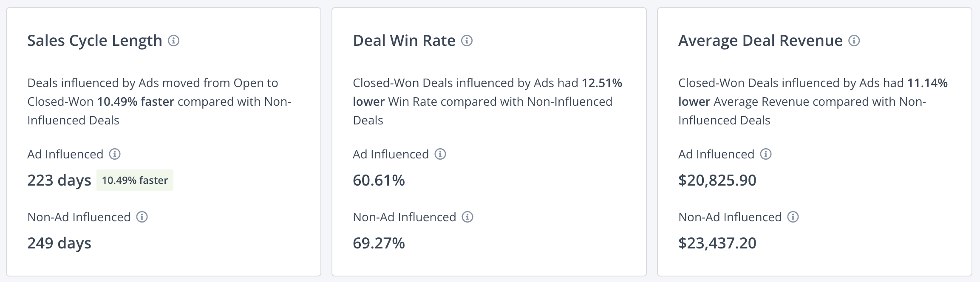Show Non-Ad Influenced info tooltip in Win Rate card
This screenshot has height=282, width=980.
467,217
